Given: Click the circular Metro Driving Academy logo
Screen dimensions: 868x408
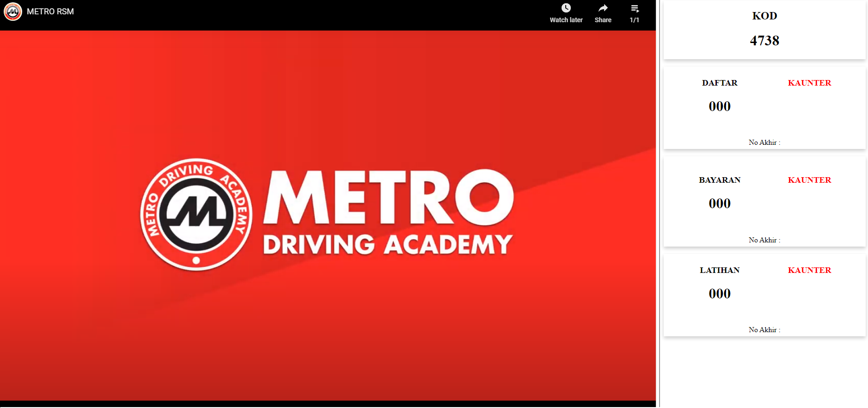Looking at the screenshot, I should click(196, 215).
